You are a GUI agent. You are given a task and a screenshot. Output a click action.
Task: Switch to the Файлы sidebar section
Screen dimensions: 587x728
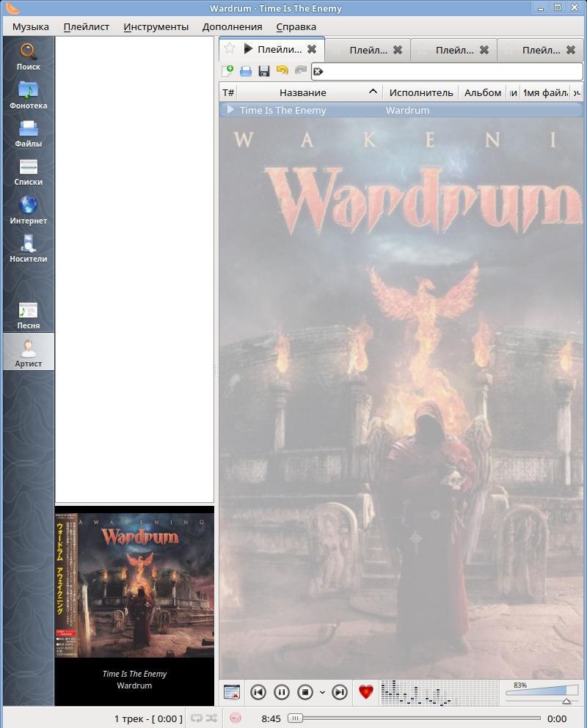click(29, 133)
